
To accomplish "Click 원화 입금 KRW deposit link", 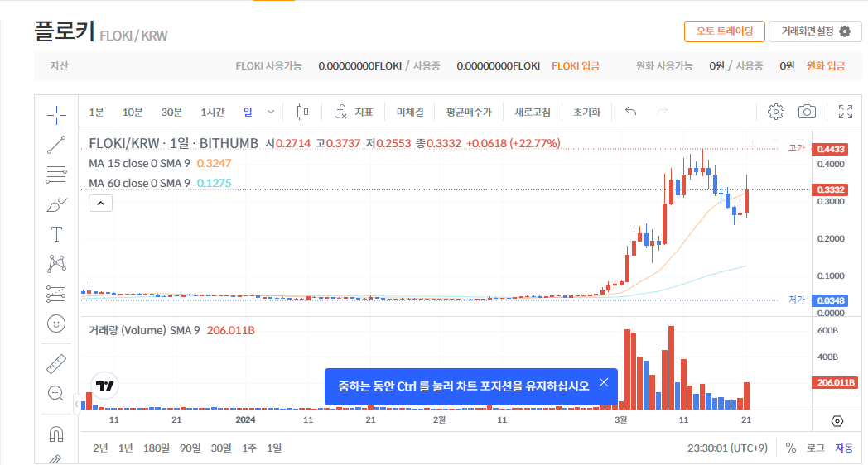I will [826, 66].
